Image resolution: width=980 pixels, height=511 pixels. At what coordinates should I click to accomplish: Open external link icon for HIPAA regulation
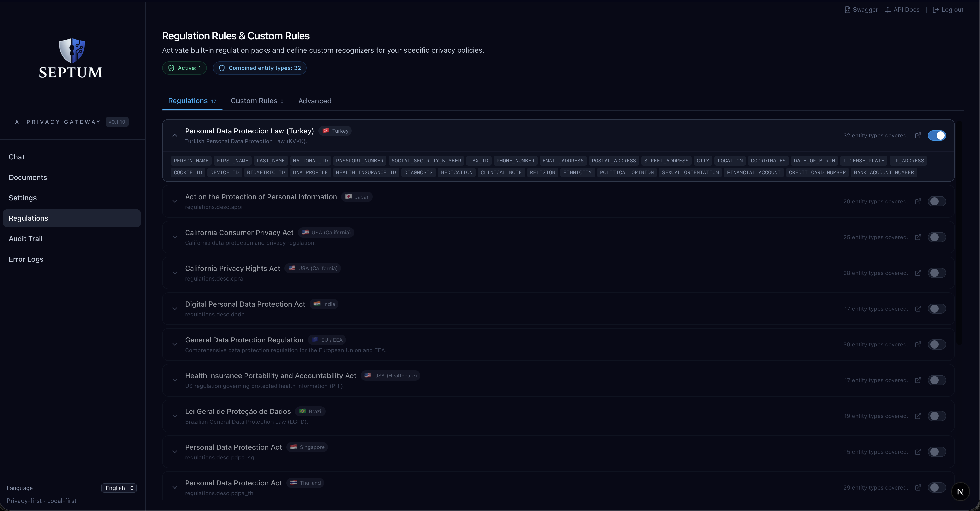tap(918, 380)
